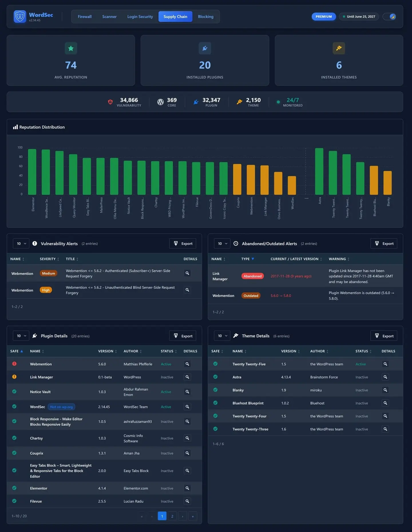The height and width of the screenshot is (532, 412).
Task: Jump to last plugin details page
Action: (x=193, y=516)
